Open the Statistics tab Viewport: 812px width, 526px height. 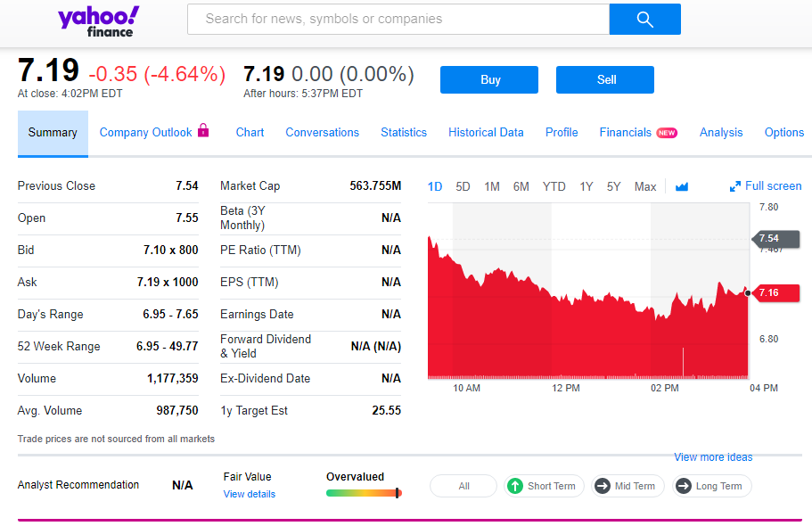[404, 132]
